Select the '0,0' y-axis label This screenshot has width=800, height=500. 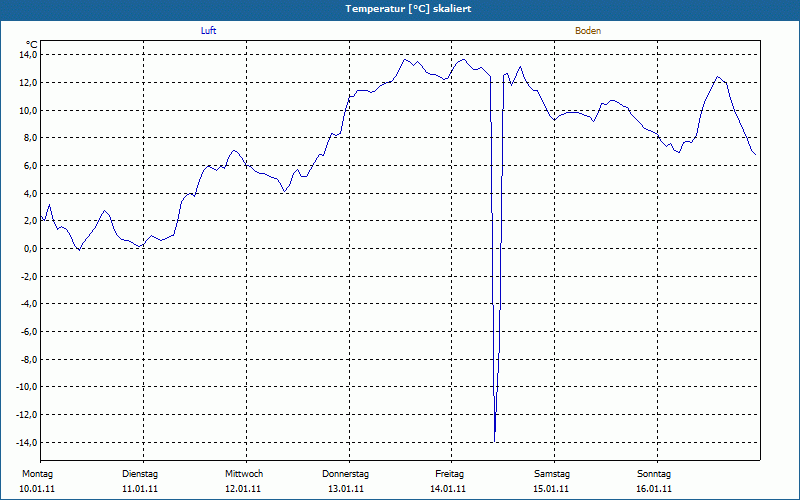click(x=30, y=248)
